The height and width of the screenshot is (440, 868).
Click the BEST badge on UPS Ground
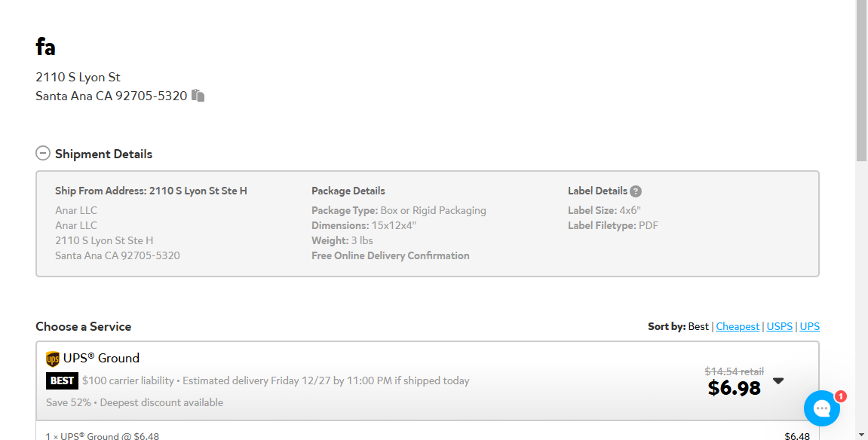click(x=62, y=380)
